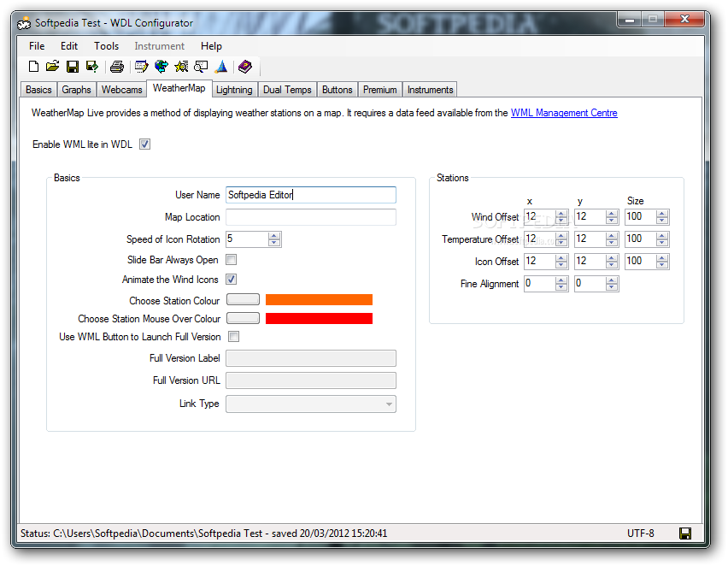Switch to the Dual Temps tab
This screenshot has width=728, height=566.
click(287, 90)
